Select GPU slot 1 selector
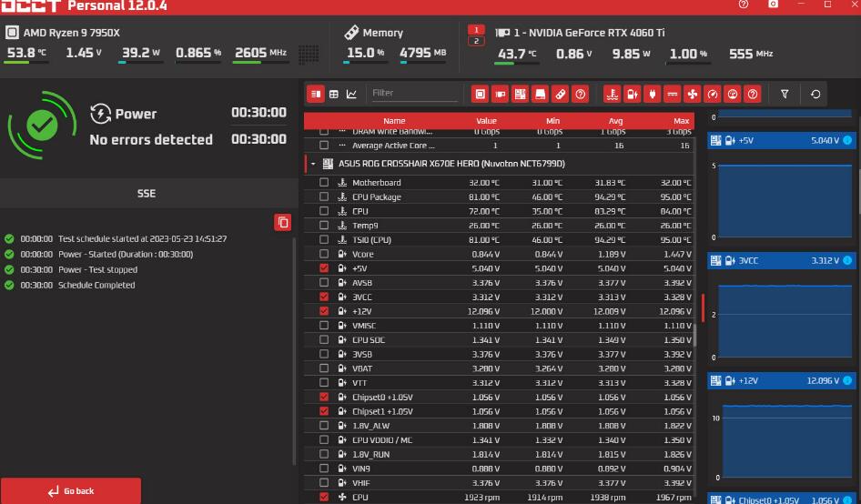The width and height of the screenshot is (861, 504). [476, 30]
